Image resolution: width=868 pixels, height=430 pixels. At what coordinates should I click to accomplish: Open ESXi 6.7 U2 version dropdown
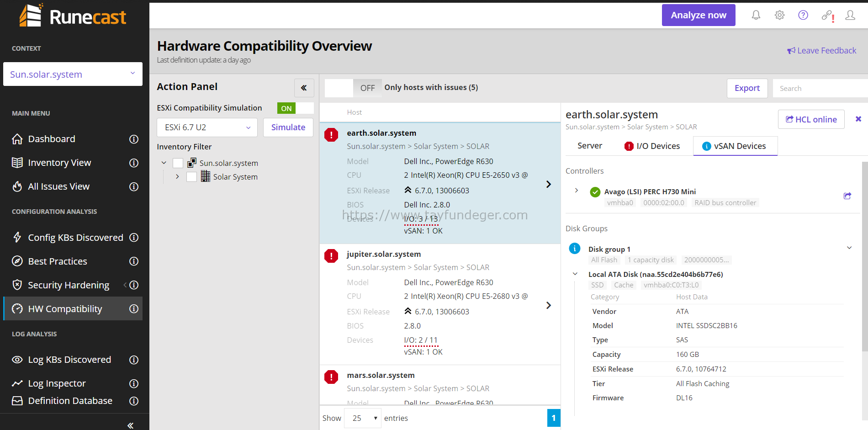coord(207,127)
